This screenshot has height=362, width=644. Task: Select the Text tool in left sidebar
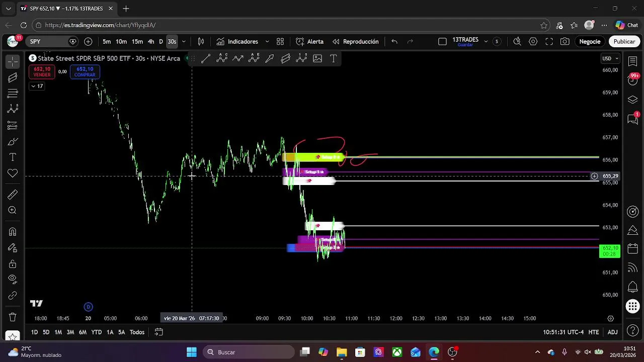(x=13, y=157)
